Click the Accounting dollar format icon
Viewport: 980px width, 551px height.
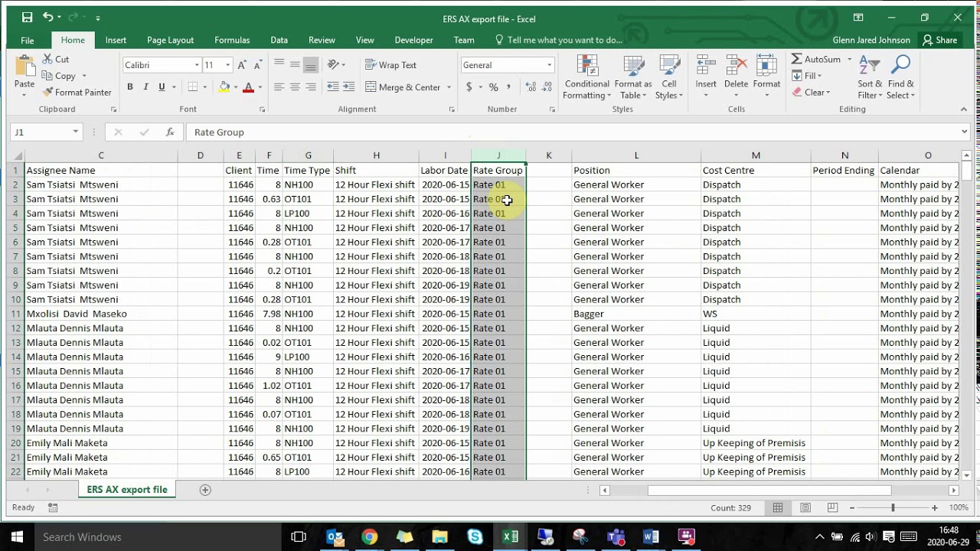click(469, 87)
